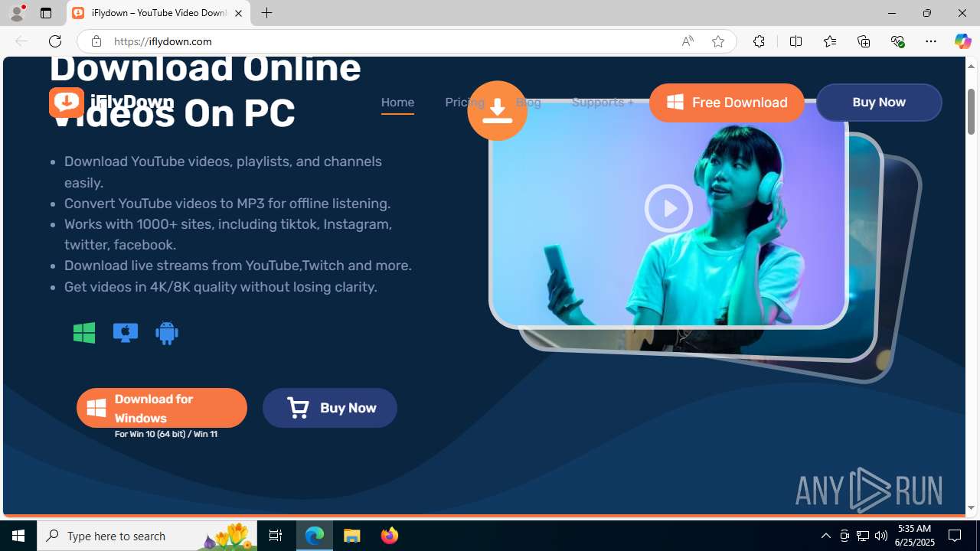
Task: Click Buy Now button with cart icon
Action: [330, 408]
